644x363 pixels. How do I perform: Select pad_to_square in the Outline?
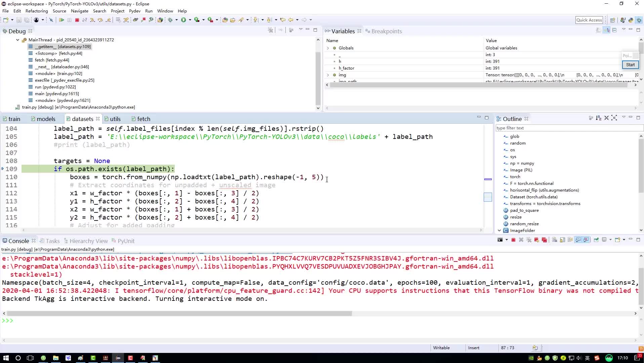[524, 210]
